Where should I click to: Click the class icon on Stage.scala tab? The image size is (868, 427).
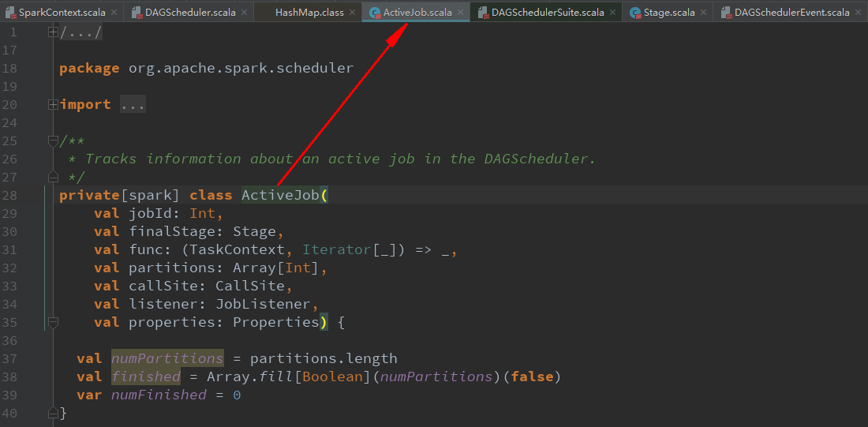635,12
